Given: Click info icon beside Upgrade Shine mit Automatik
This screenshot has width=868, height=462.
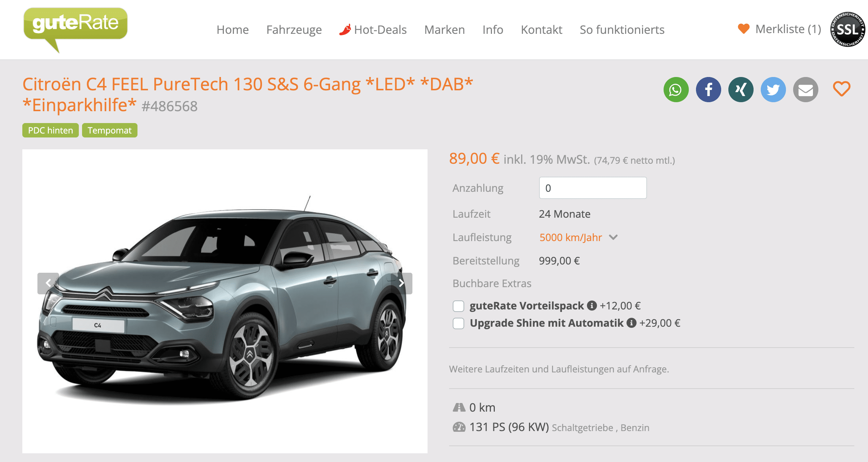Looking at the screenshot, I should [x=631, y=323].
